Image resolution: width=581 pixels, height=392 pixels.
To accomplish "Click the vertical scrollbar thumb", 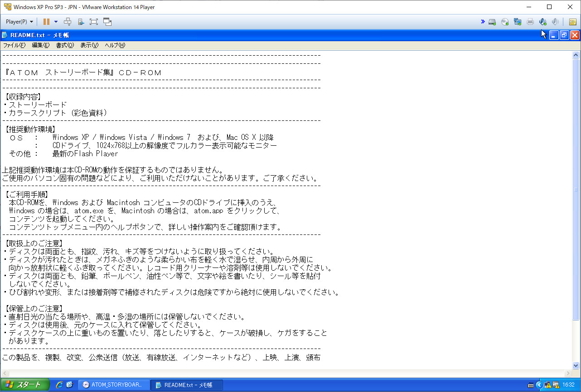I will coord(576,189).
